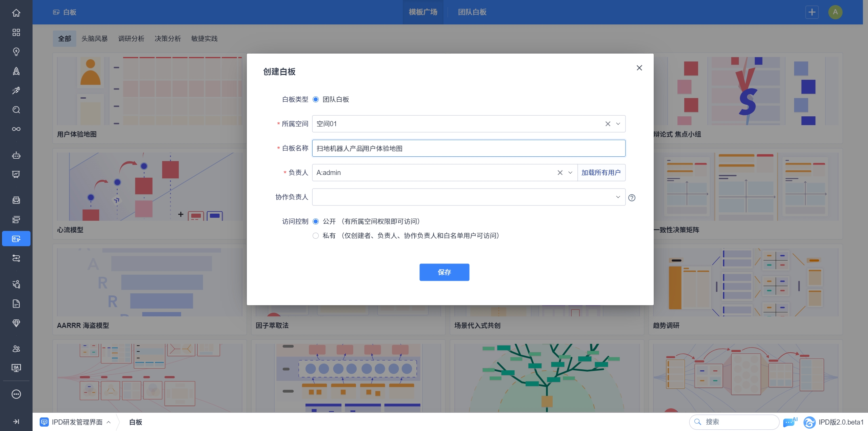Select 私有 access control option
This screenshot has width=868, height=431.
pyautogui.click(x=316, y=236)
